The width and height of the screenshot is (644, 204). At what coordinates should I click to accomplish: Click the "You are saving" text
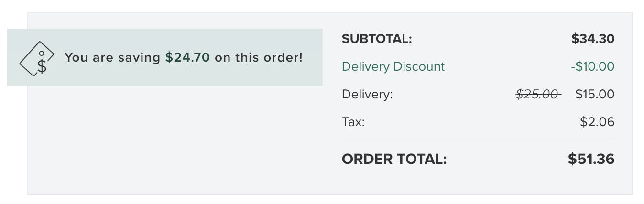pyautogui.click(x=112, y=58)
